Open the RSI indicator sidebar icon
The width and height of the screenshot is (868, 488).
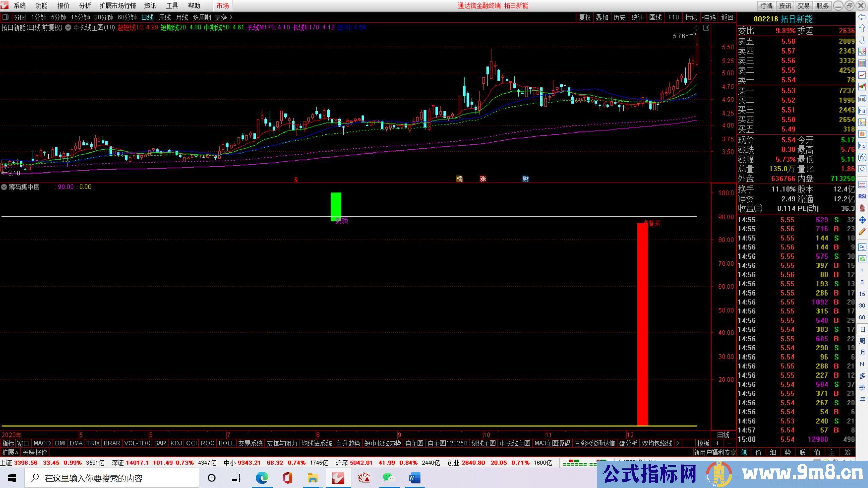(862, 196)
